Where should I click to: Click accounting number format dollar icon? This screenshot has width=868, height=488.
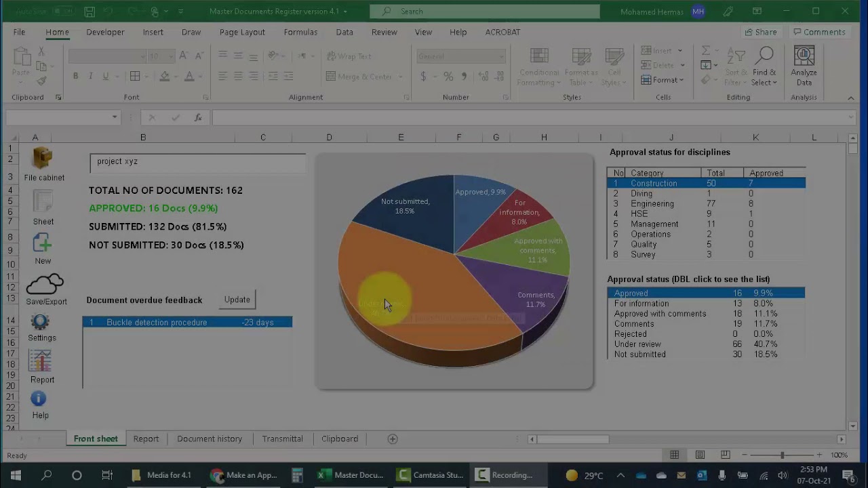point(423,77)
